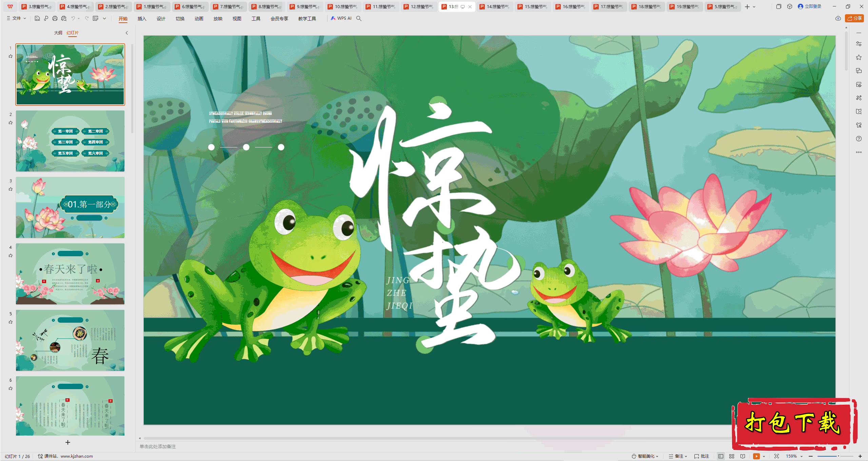Viewport: 868px width, 461px height.
Task: Click the format brush icon in quick toolbar
Action: 96,18
